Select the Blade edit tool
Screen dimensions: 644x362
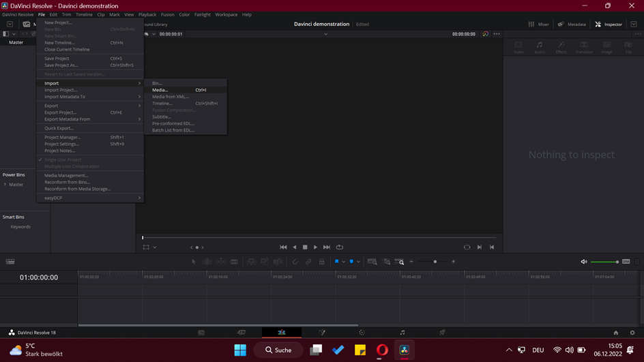234,262
